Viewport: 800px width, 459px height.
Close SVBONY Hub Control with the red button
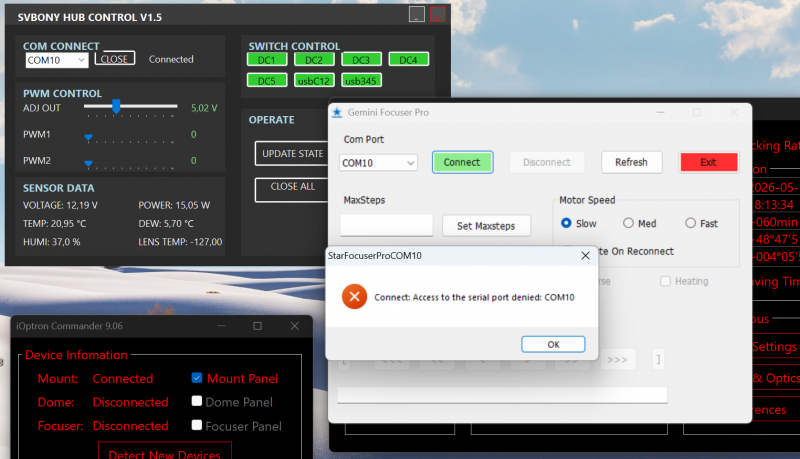[x=438, y=14]
